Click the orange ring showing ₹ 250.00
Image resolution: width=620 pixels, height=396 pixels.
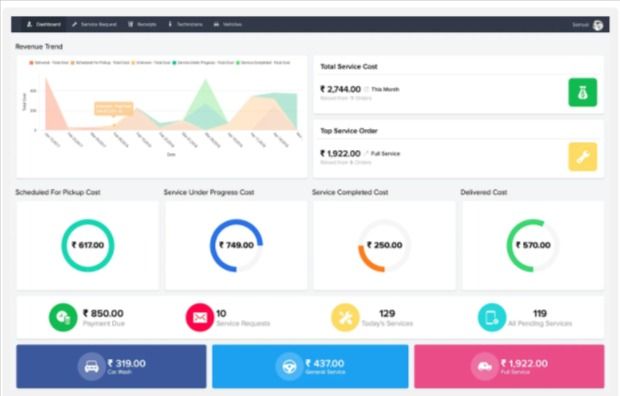[x=384, y=246]
